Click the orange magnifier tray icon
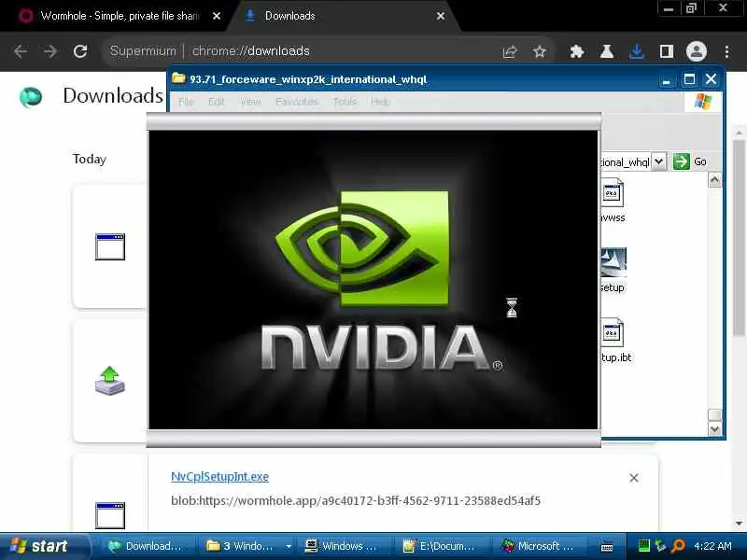Screen dimensions: 747x560 pyautogui.click(x=678, y=546)
